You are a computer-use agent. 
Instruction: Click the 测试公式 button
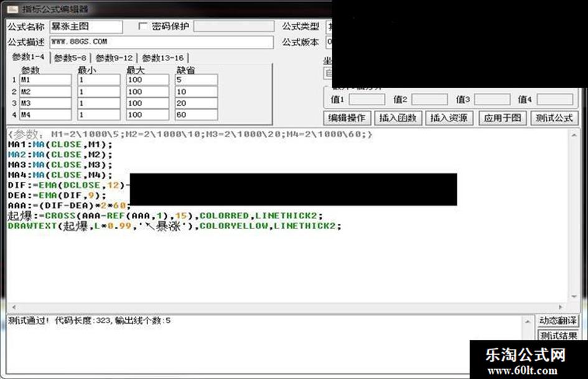pos(554,118)
